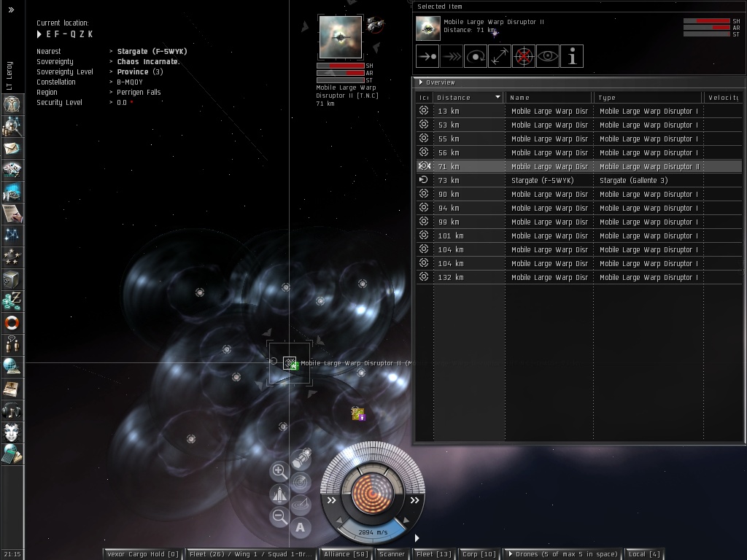The image size is (747, 560).
Task: Open the Character Sheet from the sidebar
Action: (x=12, y=104)
